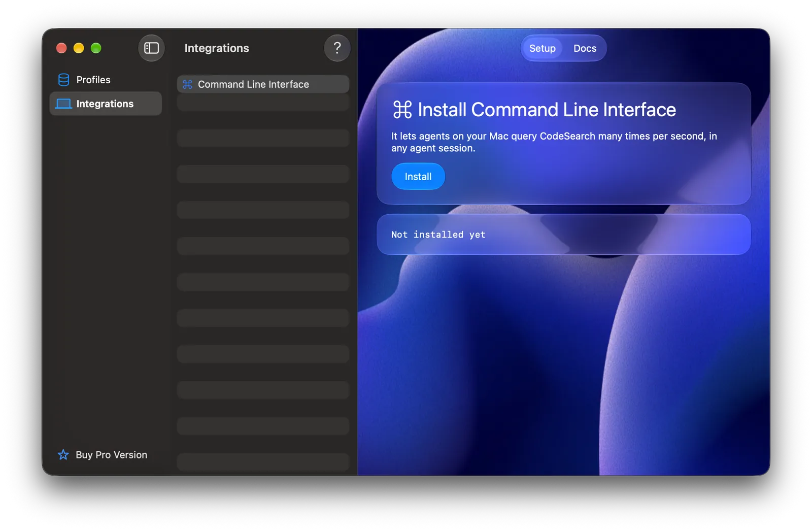Click the Install Command Line Interface heading text
Image resolution: width=812 pixels, height=531 pixels.
click(x=547, y=110)
